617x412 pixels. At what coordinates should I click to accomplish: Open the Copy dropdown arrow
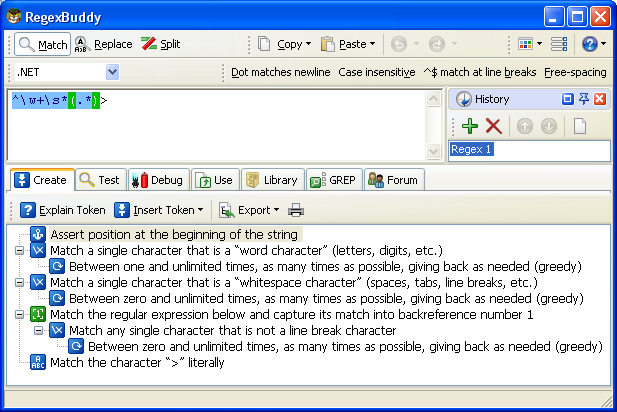coord(308,44)
